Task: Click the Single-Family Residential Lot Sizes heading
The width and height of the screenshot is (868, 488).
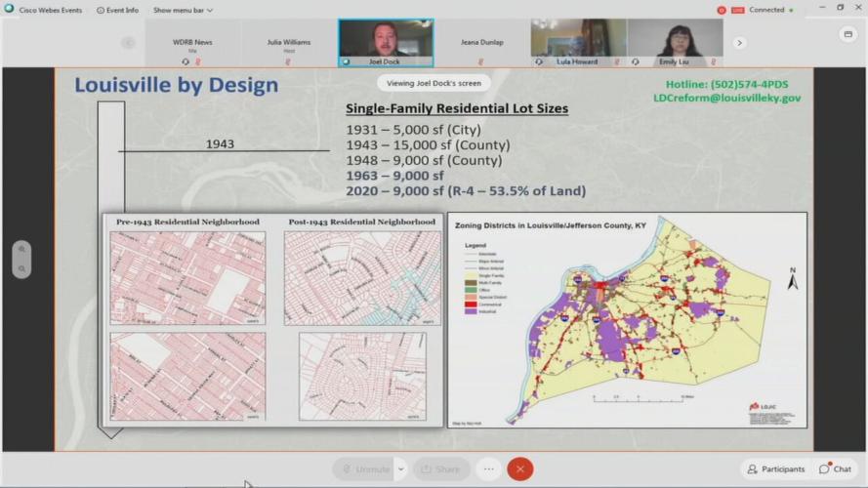Action: coord(457,108)
